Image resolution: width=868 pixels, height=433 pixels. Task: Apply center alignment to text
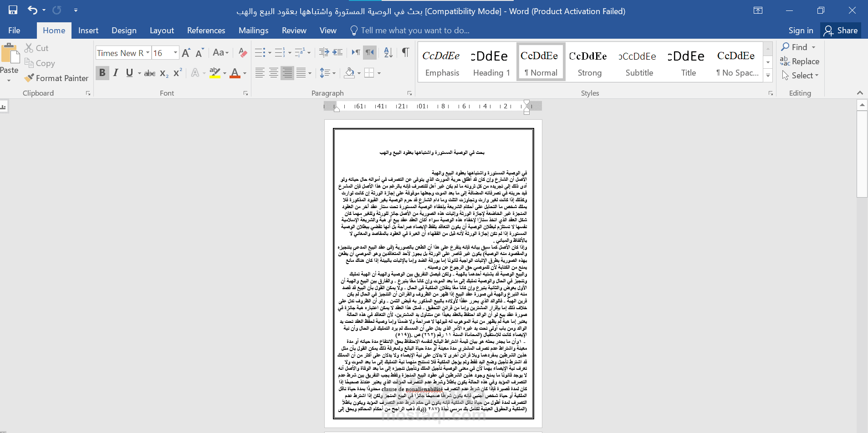[x=273, y=73]
